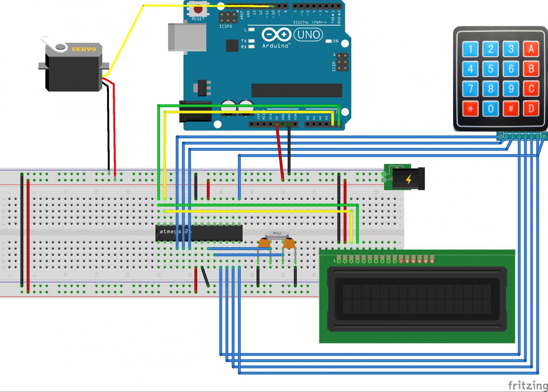Click the fritzing watermark logo
This screenshot has height=392, width=548.
pyautogui.click(x=528, y=385)
